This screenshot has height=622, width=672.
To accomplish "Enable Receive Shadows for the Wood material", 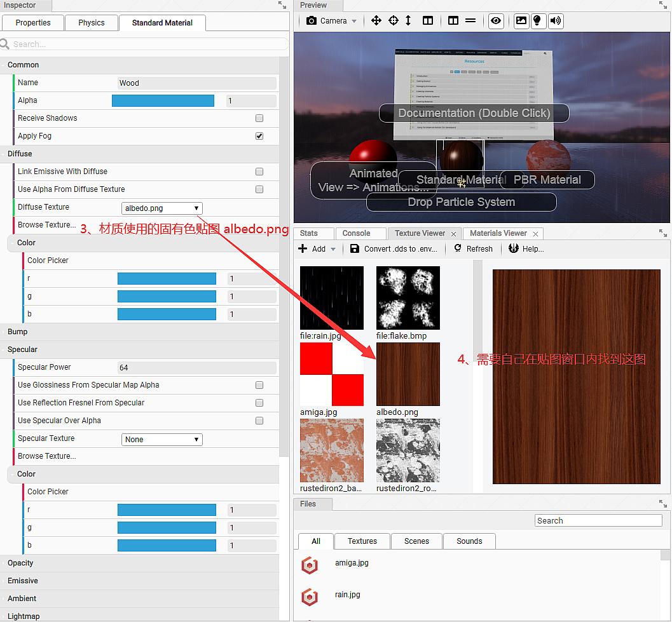I will tap(259, 118).
